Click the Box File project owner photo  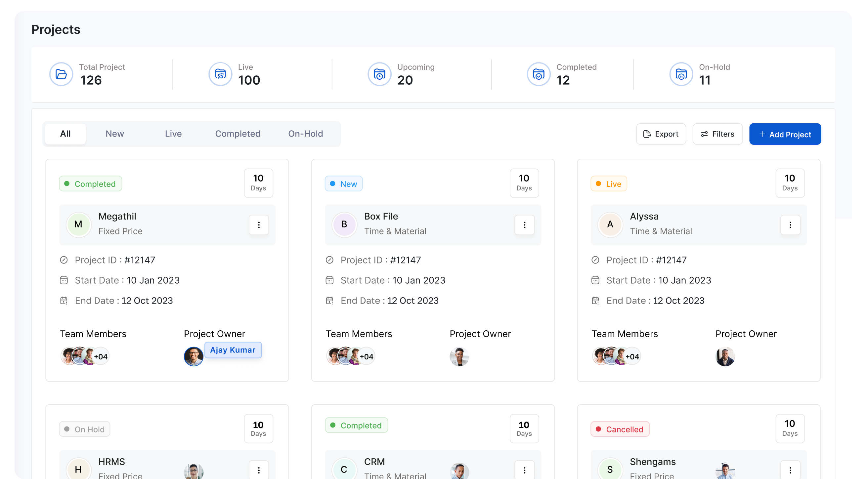pyautogui.click(x=459, y=356)
